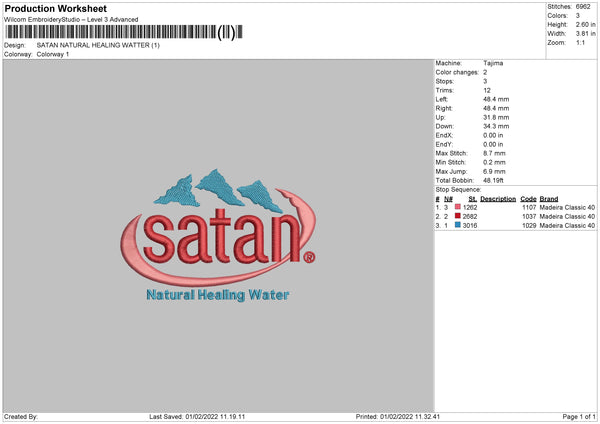Click thread code '1029'

[x=529, y=226]
